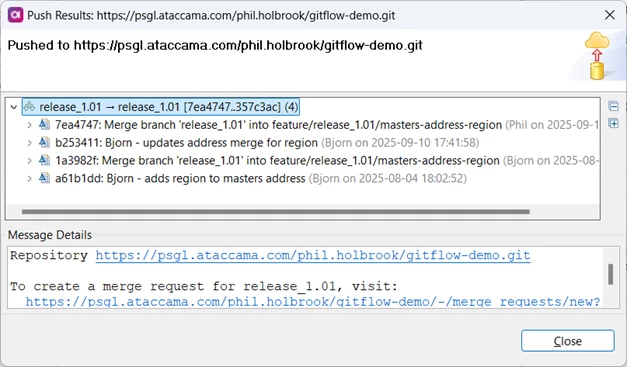The height and width of the screenshot is (367, 627).
Task: Click the 'Repository' word in message details
Action: 49,255
